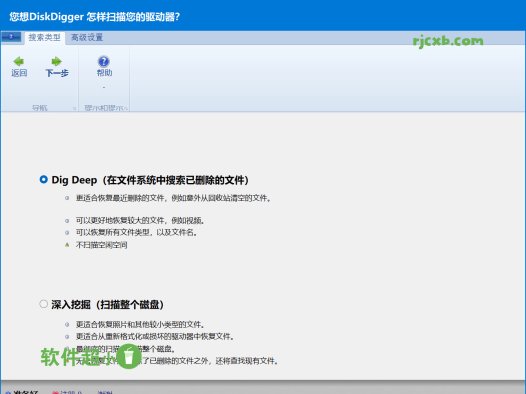Viewport: 526px width, 394px height.
Task: Open the blue 帮助 question mark icon
Action: (x=104, y=61)
